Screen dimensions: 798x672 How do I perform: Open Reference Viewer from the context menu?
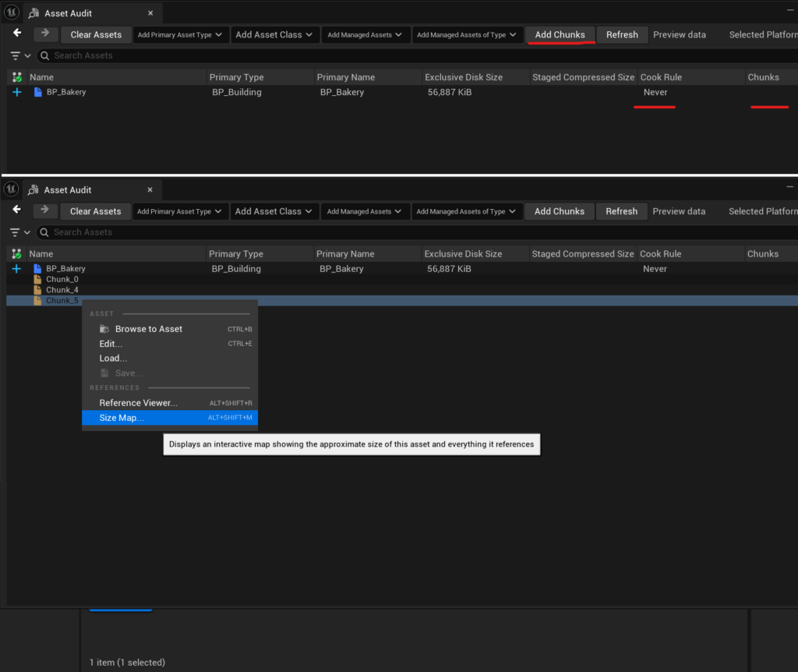click(x=138, y=403)
